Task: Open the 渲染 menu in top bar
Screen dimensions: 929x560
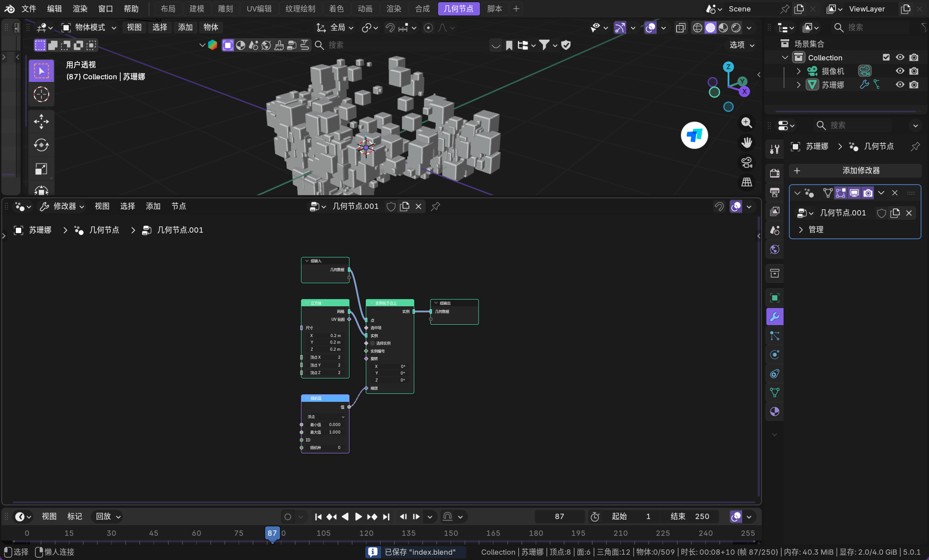Action: point(80,9)
